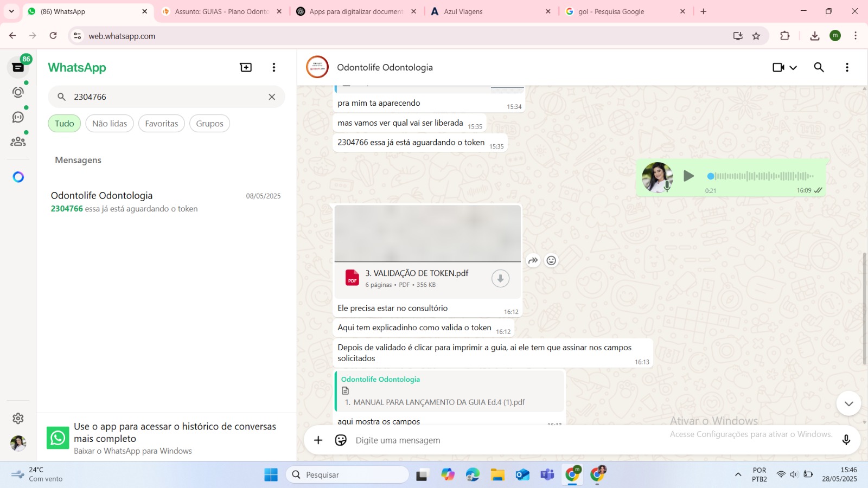Clear the 2304766 search text
The width and height of the screenshot is (868, 488).
[x=272, y=97]
